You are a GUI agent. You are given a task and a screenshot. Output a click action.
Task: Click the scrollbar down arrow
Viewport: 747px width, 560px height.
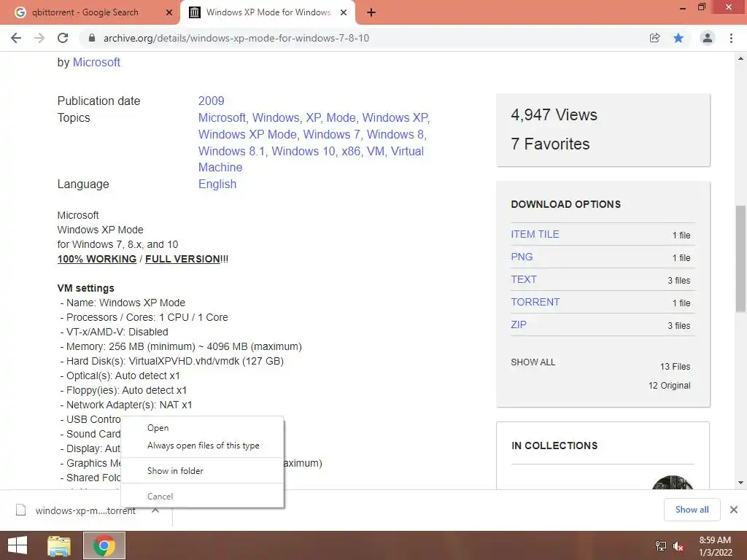(740, 483)
